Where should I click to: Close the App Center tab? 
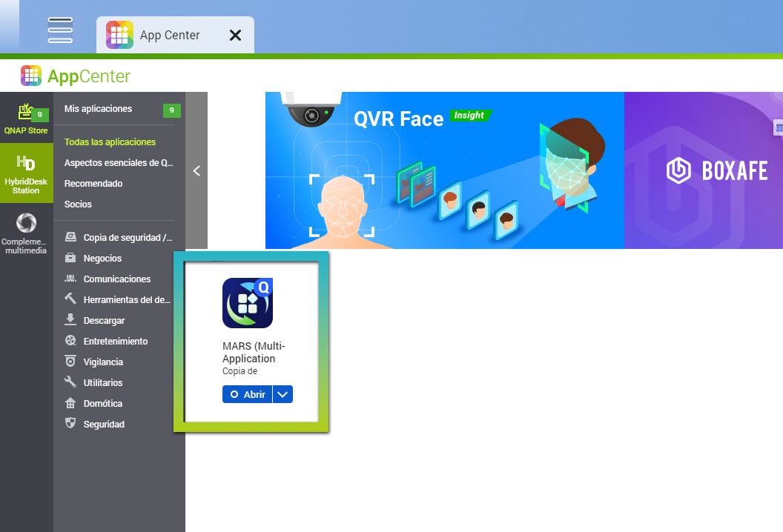click(235, 36)
